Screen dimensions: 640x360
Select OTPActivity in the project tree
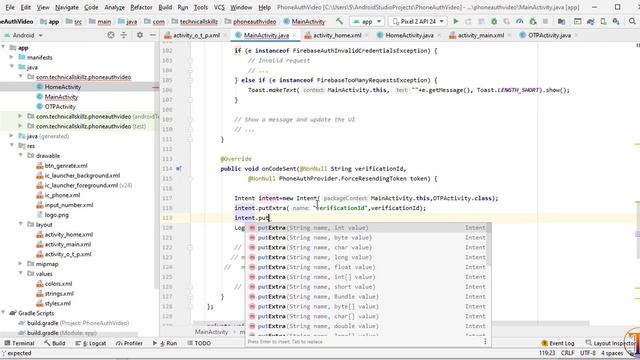click(x=60, y=107)
